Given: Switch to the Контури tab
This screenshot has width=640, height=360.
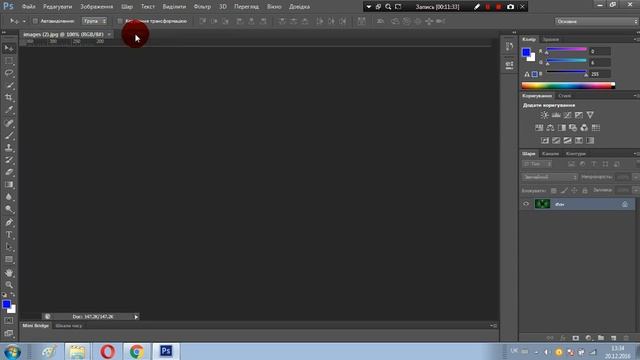Looking at the screenshot, I should click(576, 154).
